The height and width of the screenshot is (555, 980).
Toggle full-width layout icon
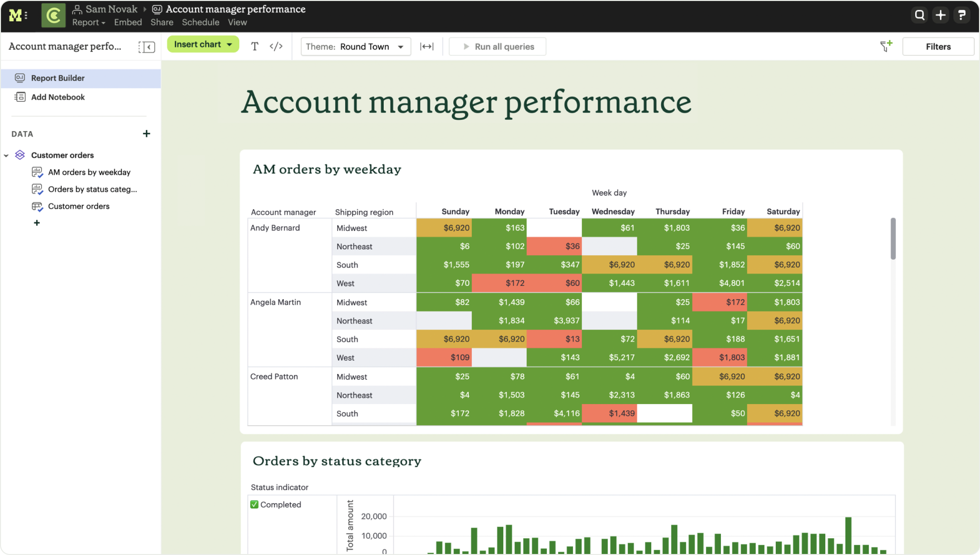tap(427, 46)
